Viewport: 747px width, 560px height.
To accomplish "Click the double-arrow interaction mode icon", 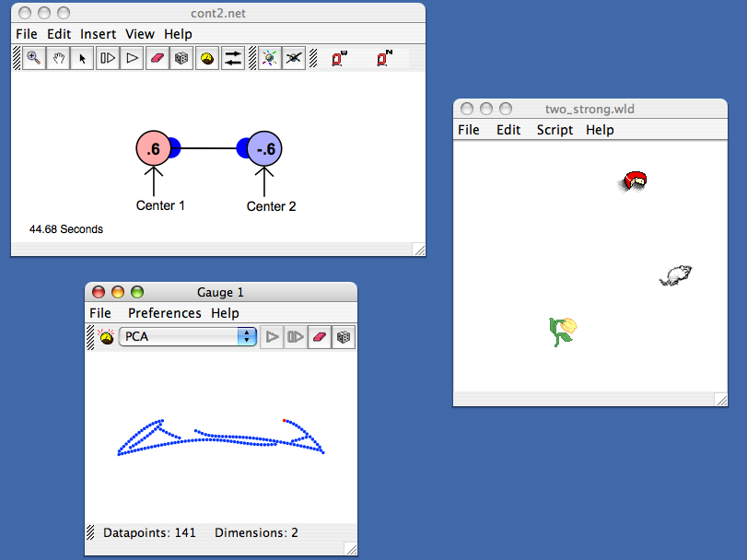I will tap(233, 58).
